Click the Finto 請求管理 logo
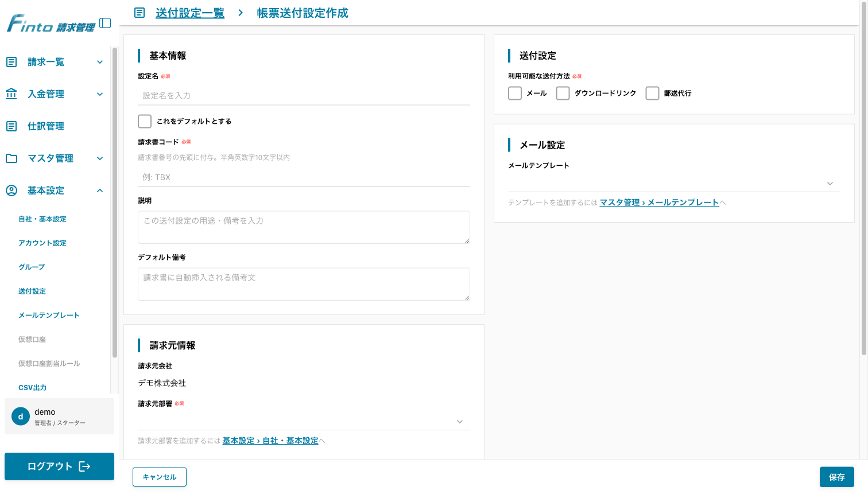Viewport: 868px width, 494px height. point(51,24)
